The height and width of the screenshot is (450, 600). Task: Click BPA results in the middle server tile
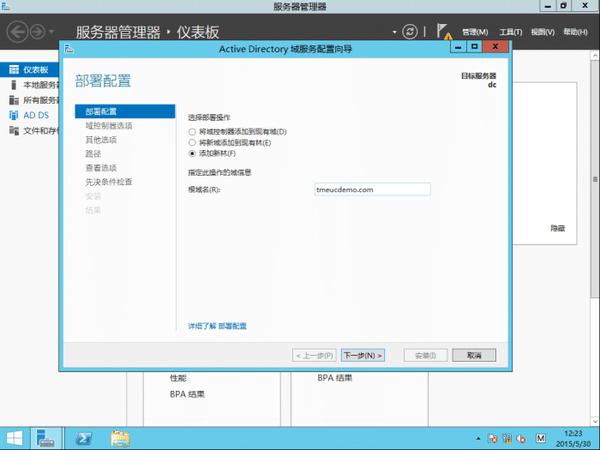[x=334, y=378]
